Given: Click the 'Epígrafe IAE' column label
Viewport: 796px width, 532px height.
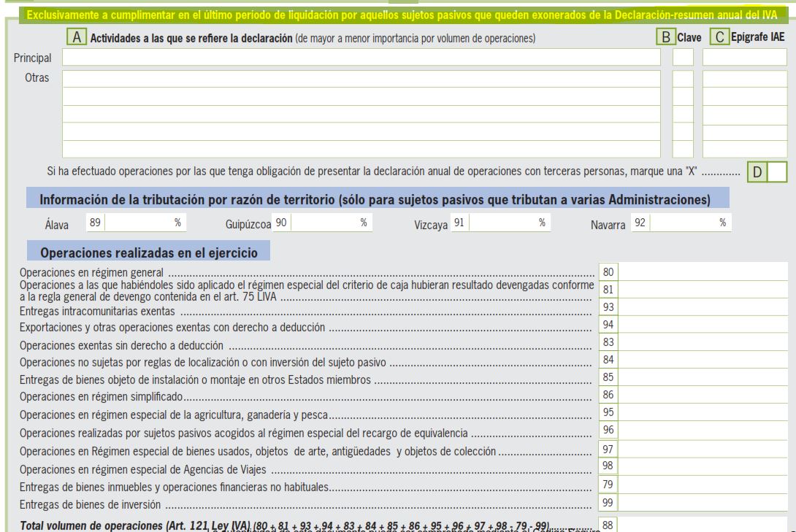Looking at the screenshot, I should (x=757, y=37).
